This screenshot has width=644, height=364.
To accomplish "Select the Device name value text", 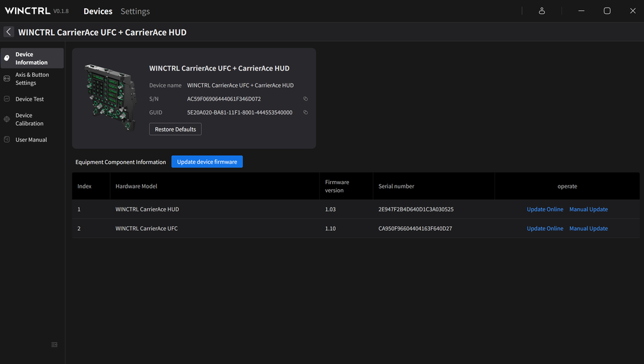I will [240, 85].
